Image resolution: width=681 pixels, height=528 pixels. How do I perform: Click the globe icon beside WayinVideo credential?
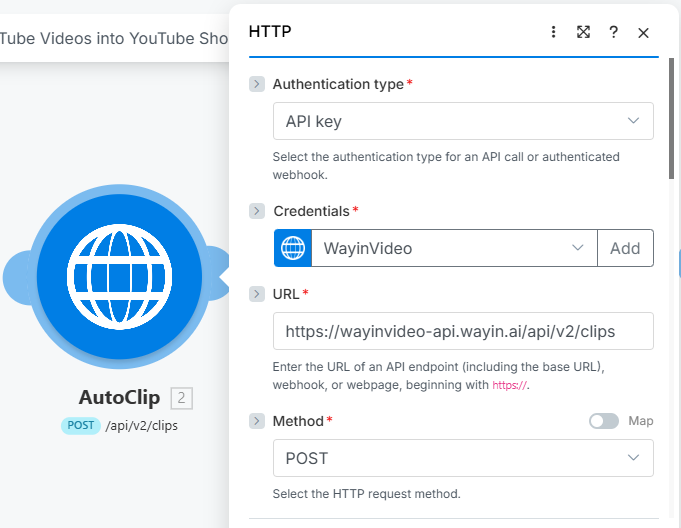click(293, 248)
